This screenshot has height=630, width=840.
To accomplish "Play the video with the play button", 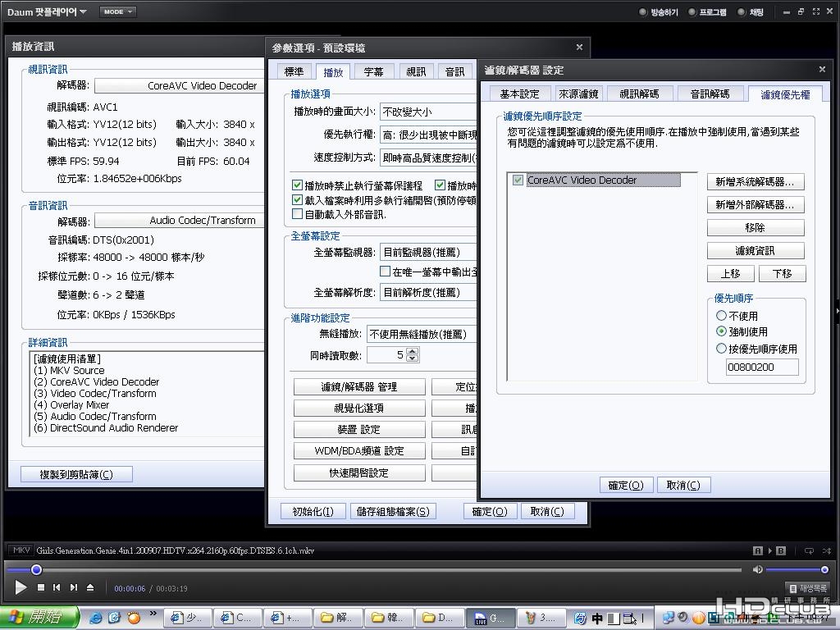I will [x=21, y=587].
